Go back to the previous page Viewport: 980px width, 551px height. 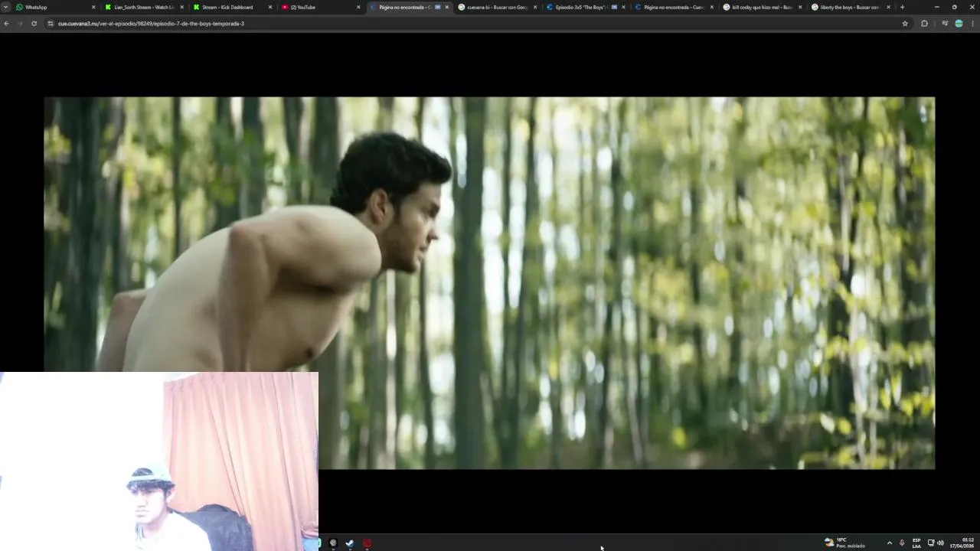[6, 24]
